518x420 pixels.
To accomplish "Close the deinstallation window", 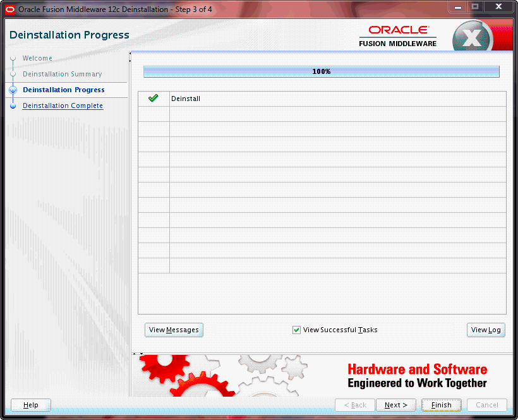I will pyautogui.click(x=499, y=6).
